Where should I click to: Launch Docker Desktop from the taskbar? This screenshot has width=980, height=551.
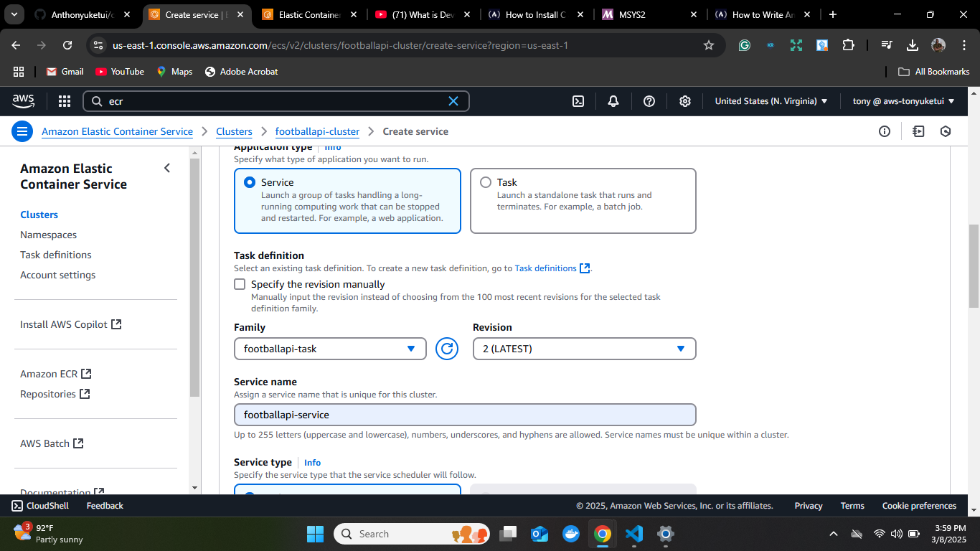(571, 534)
